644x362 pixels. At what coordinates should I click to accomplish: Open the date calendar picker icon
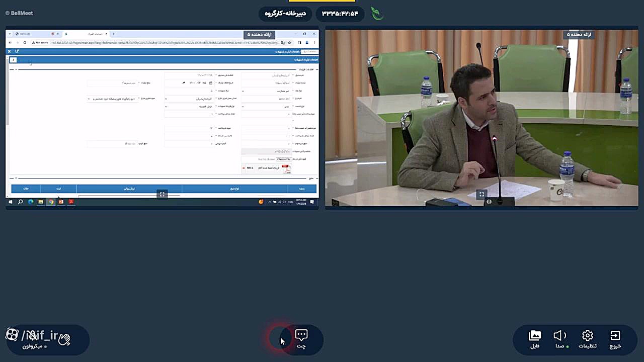tap(211, 83)
